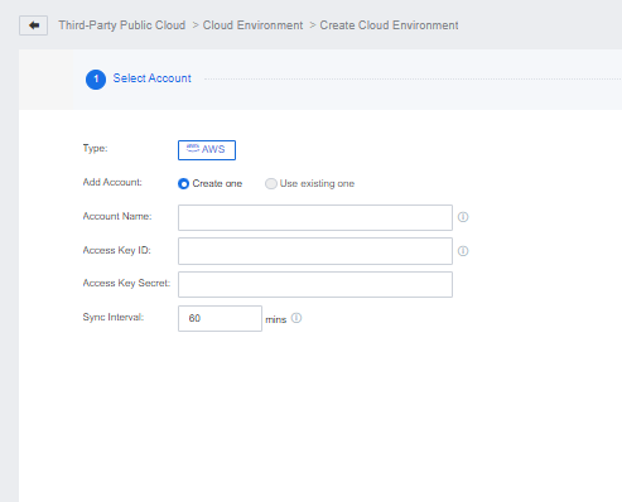The width and height of the screenshot is (622, 504).
Task: Open Third-Party Public Cloud breadcrumb
Action: click(x=122, y=25)
